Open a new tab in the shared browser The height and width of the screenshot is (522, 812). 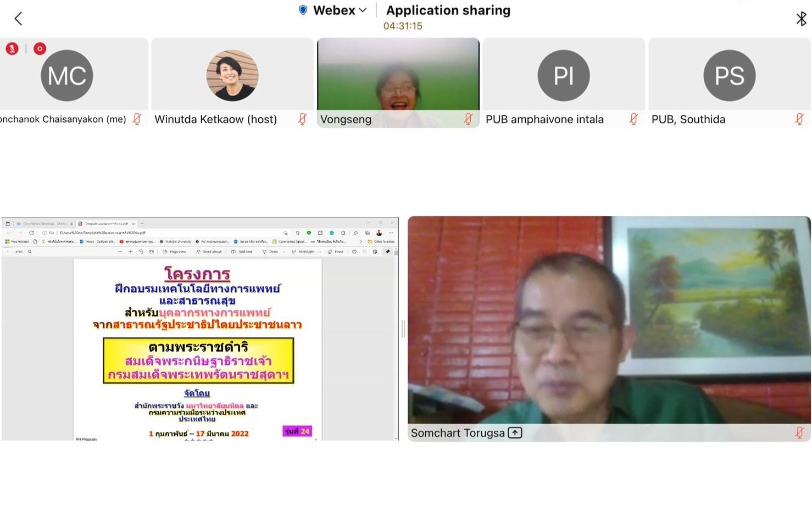tap(142, 224)
